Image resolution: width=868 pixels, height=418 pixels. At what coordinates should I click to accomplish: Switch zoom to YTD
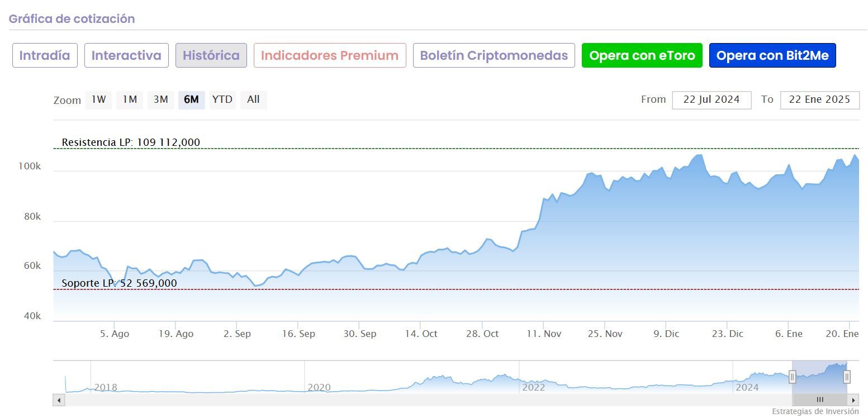[x=222, y=99]
